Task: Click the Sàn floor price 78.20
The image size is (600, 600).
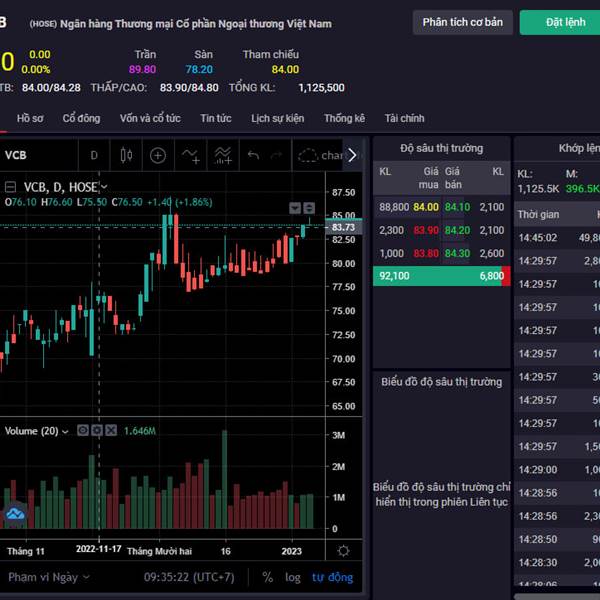Action: pos(199,69)
